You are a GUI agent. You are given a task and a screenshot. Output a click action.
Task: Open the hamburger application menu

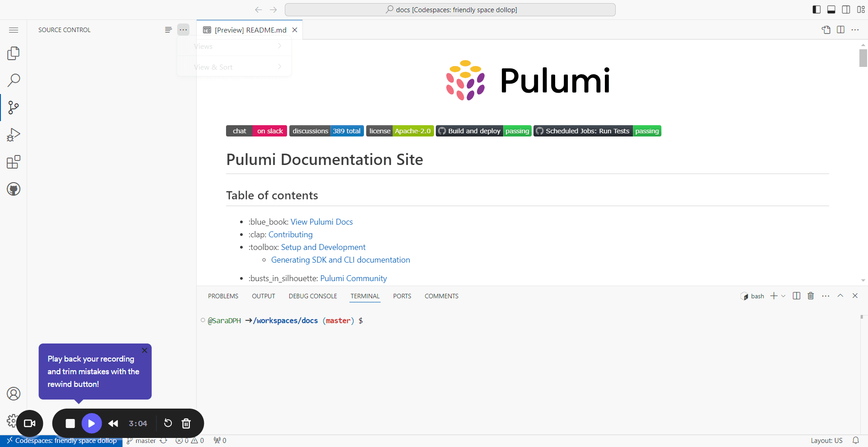click(14, 30)
